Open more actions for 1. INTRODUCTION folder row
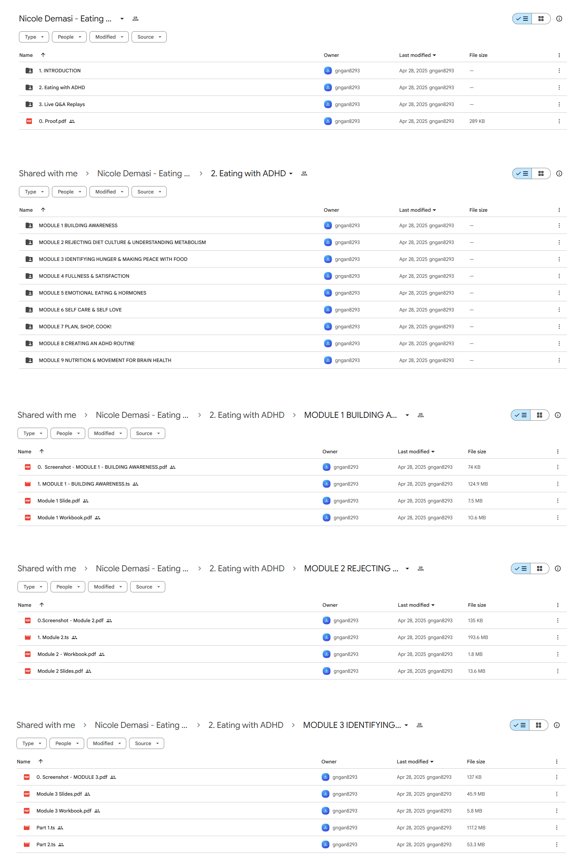The height and width of the screenshot is (868, 588). click(559, 71)
